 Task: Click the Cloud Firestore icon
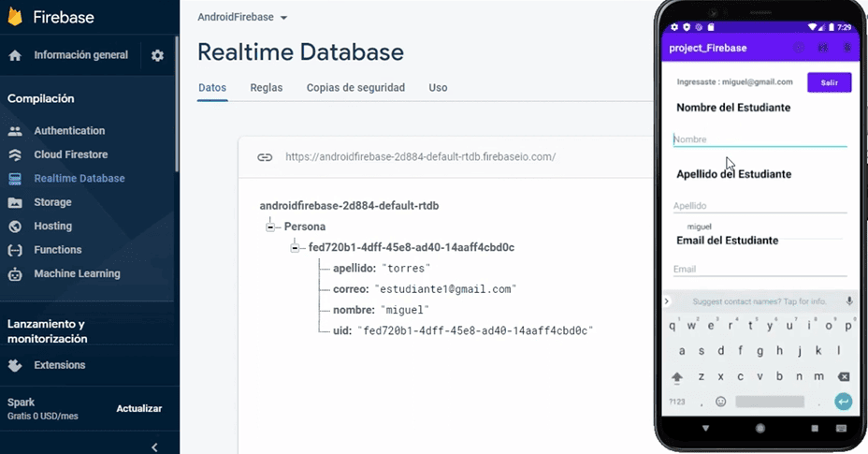(x=15, y=154)
